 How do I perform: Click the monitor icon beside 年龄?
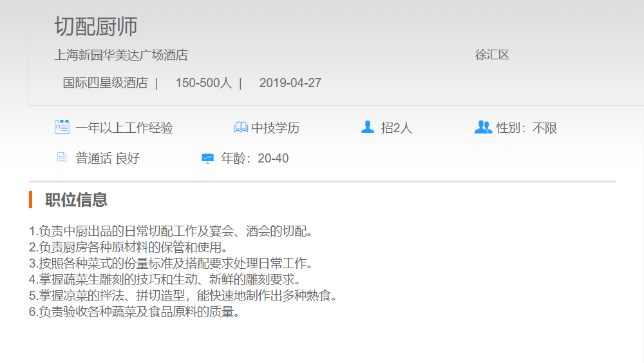coord(207,158)
